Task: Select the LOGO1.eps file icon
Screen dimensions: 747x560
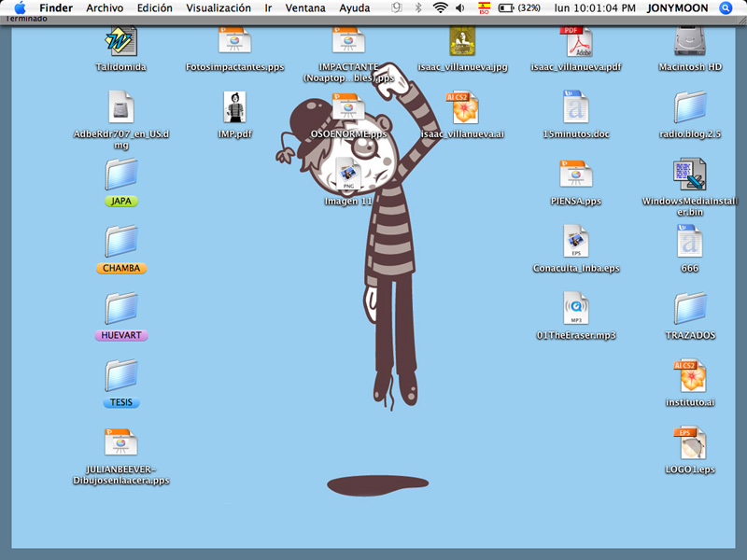Action: 690,442
